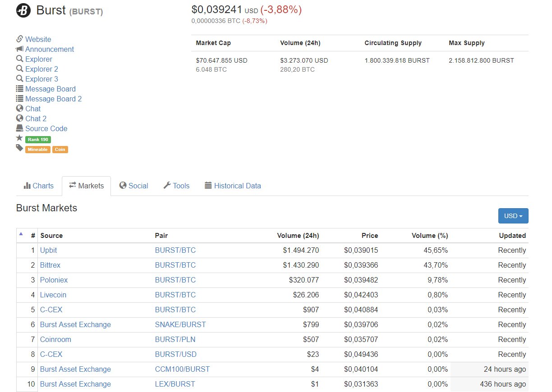
Task: Click the Burst coin logo icon
Action: tap(23, 10)
